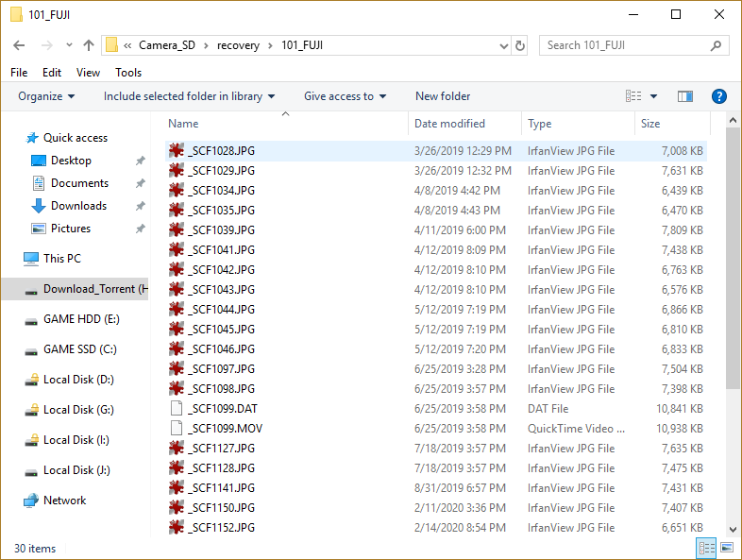Click IrfanView icon of _SCF1044.JPG
This screenshot has width=742, height=560.
coord(177,310)
